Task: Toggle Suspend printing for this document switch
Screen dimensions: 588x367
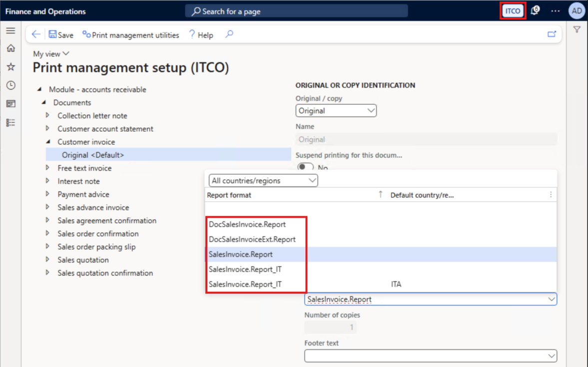Action: (305, 167)
